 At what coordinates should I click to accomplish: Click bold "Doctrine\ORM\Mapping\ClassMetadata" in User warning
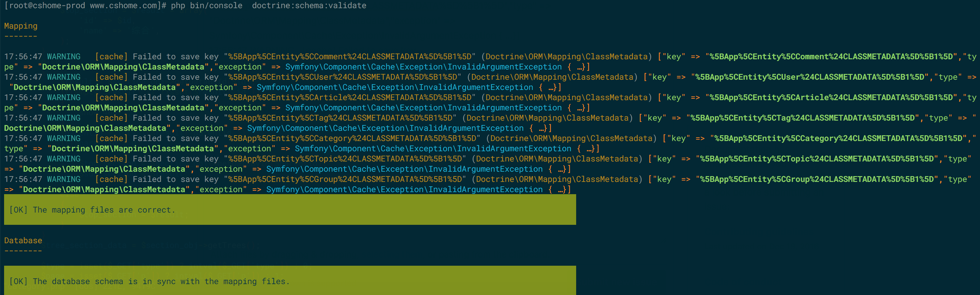coord(95,87)
